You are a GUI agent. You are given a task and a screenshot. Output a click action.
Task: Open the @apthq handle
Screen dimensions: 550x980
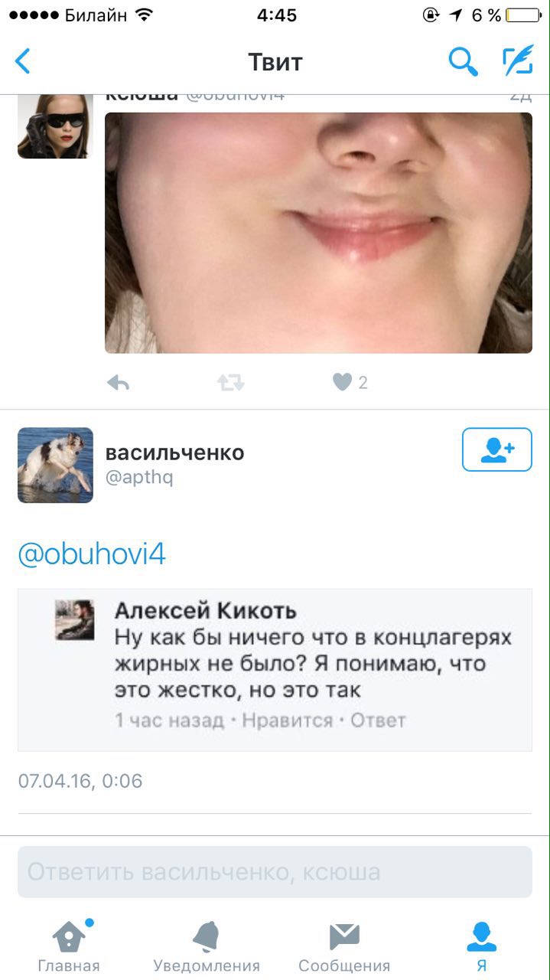point(139,478)
